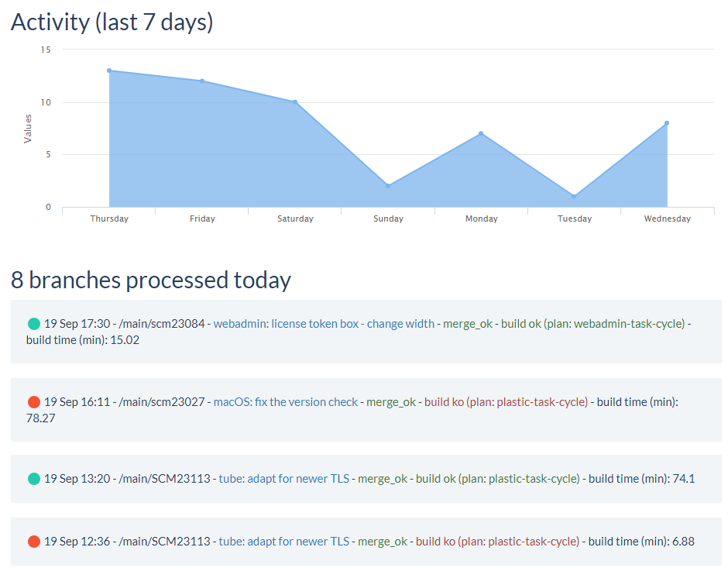Click Friday data point on chart
Viewport: 728px width, 578px height.
tap(202, 81)
